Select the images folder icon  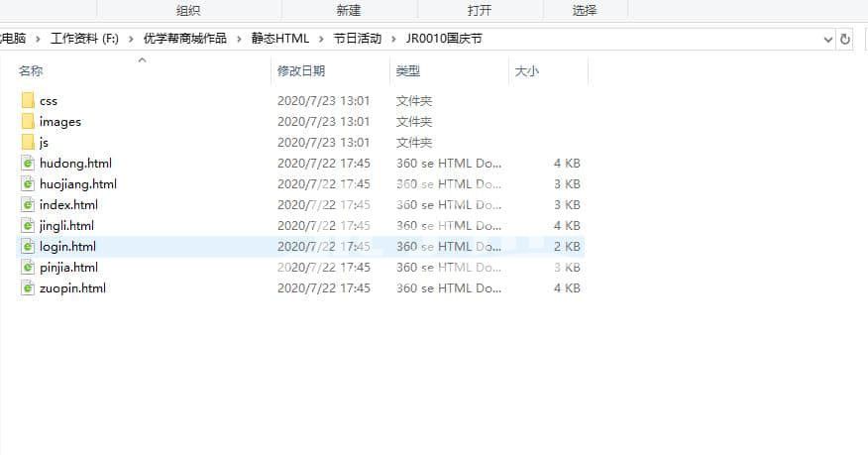(x=28, y=122)
